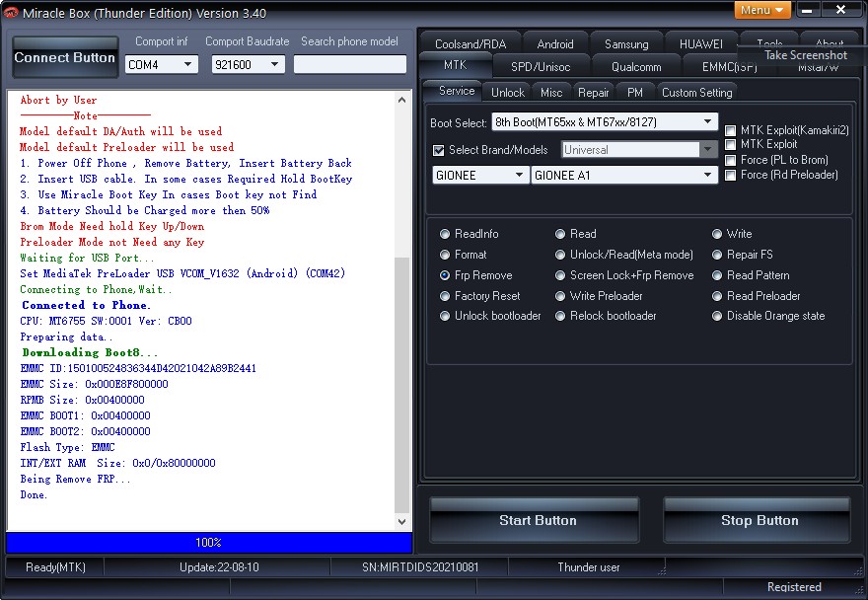Click the 'Abort by User' log line
Screen dimensions: 868x600
tap(58, 101)
